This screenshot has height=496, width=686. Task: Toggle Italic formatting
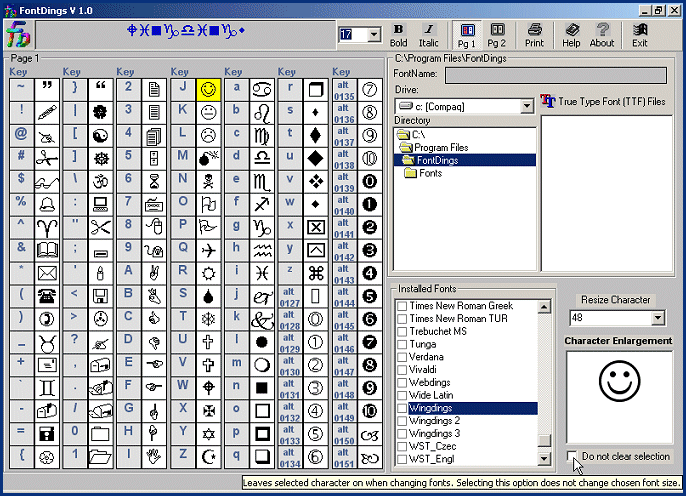click(428, 35)
